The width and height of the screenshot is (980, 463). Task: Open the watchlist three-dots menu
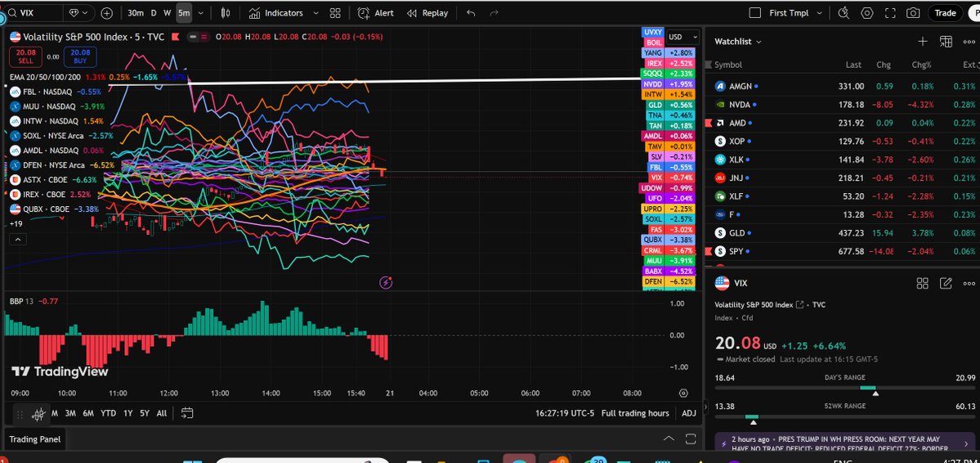tap(969, 41)
